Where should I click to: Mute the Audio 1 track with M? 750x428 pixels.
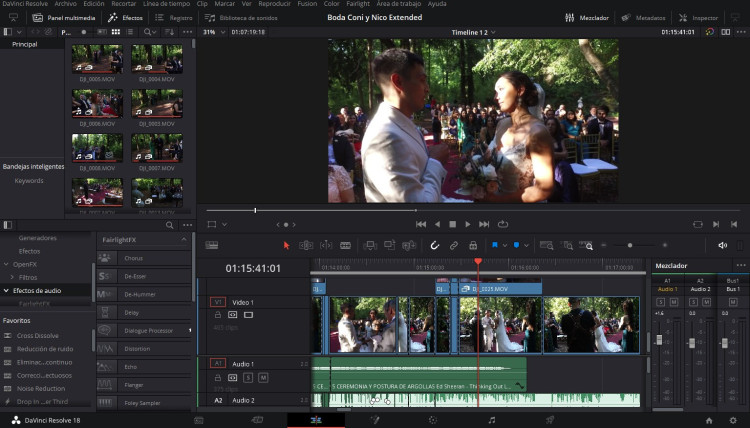tap(263, 378)
